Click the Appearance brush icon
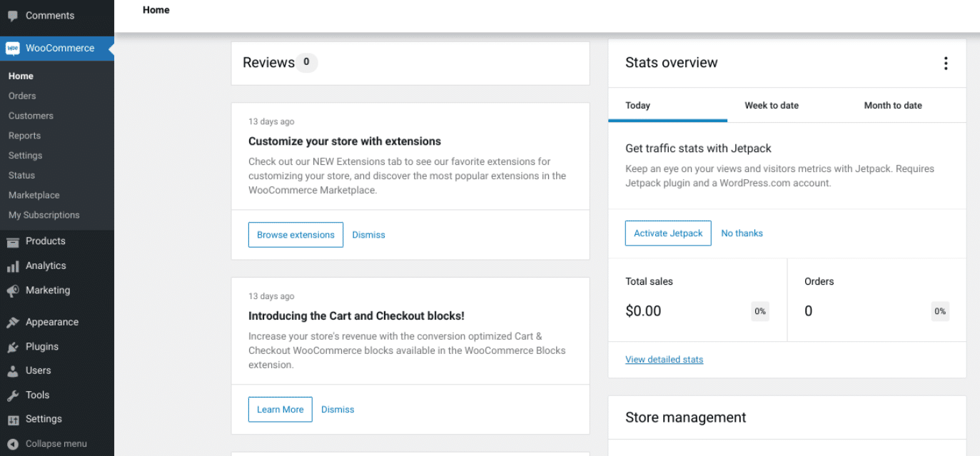Screen dimensions: 980x456 coord(13,322)
